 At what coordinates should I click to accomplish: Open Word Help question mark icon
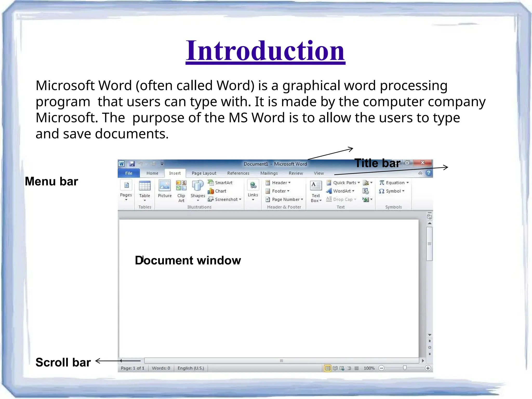pos(429,173)
